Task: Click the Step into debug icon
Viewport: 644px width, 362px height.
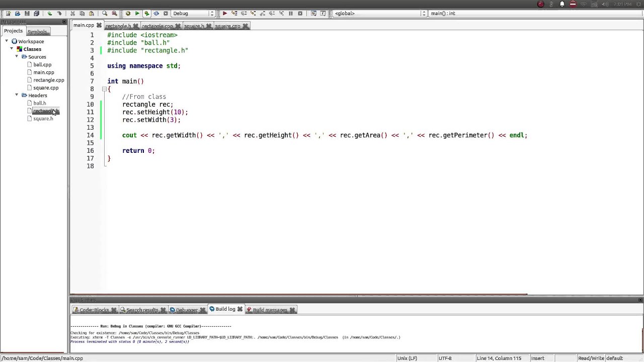Action: point(253,14)
